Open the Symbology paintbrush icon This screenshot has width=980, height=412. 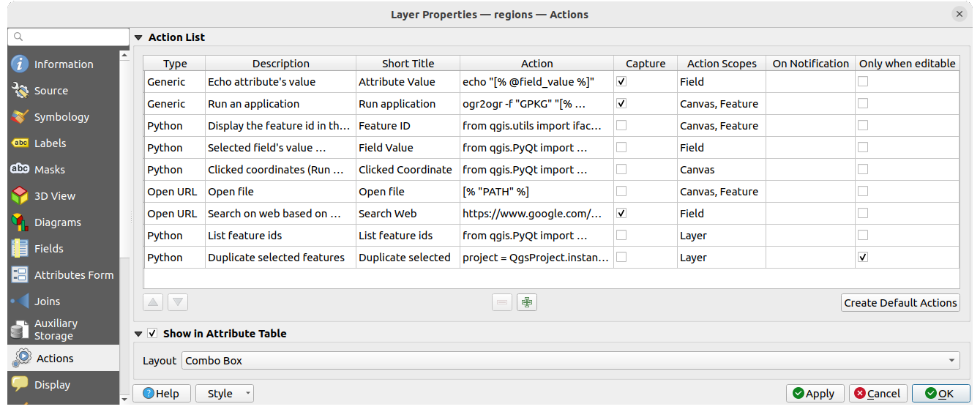coord(20,117)
